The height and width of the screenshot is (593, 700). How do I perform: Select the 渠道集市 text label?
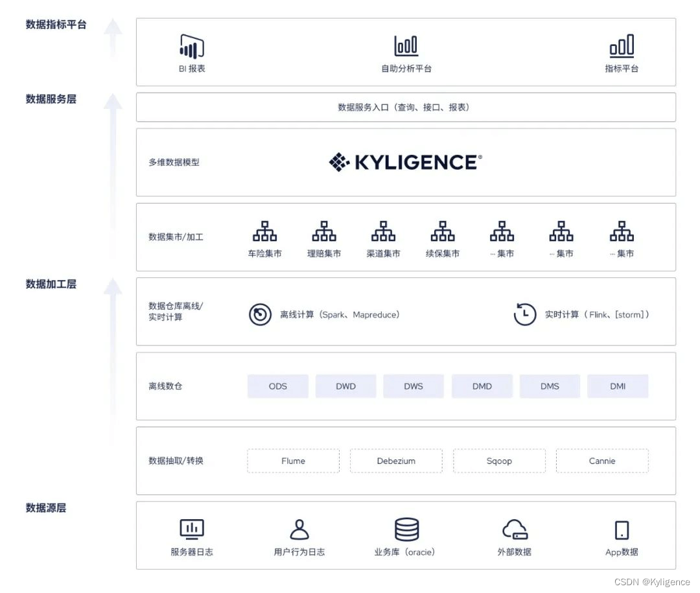[x=384, y=253]
